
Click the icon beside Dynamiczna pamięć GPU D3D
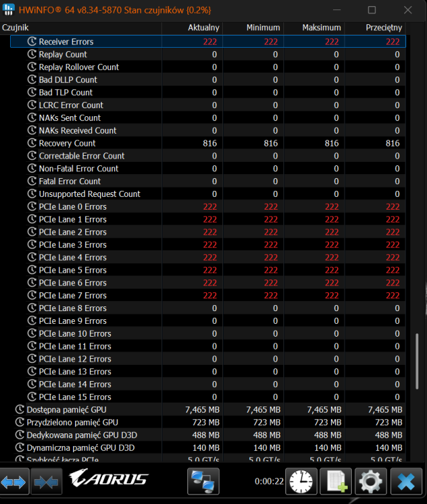19,448
